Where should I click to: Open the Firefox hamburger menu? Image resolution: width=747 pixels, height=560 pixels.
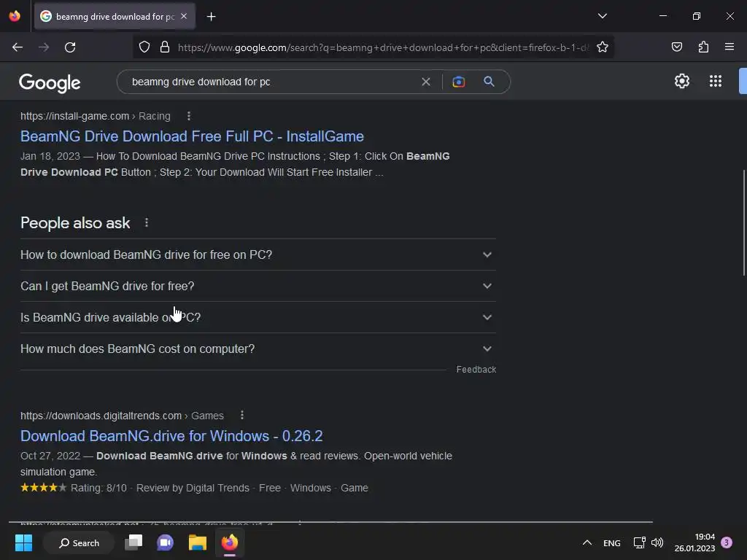click(729, 47)
